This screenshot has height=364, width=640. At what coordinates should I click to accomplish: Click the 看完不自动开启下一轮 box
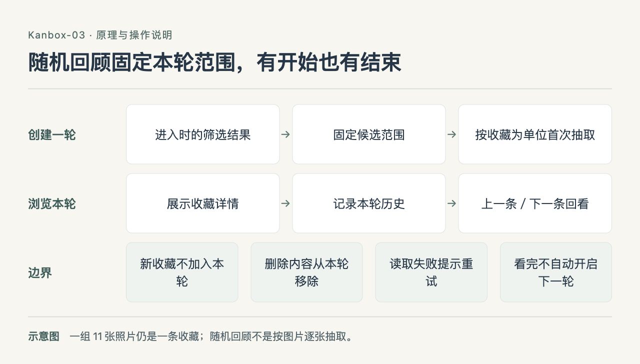pos(556,272)
